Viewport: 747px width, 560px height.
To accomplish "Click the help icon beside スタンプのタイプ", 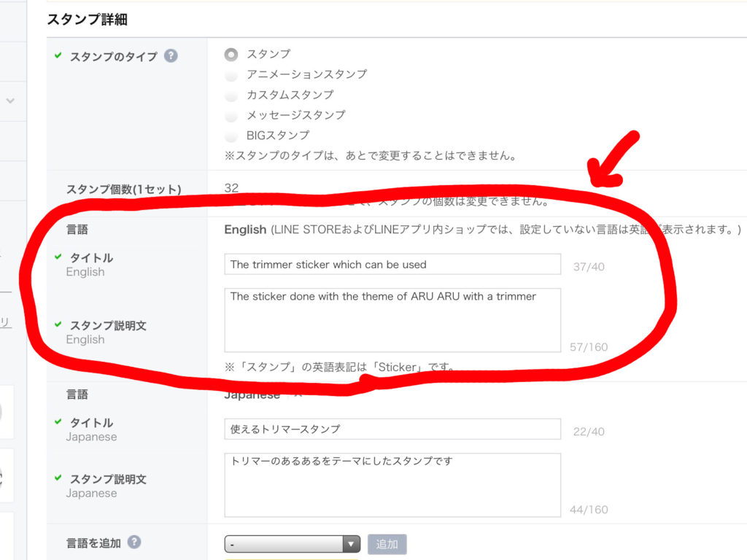I will (171, 55).
